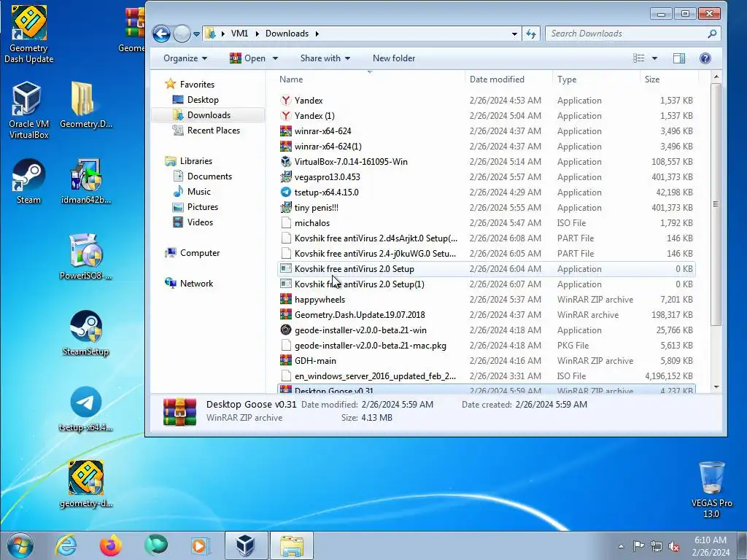Select the PowerISO8 installer desktop icon
This screenshot has height=560, width=747.
(x=86, y=257)
